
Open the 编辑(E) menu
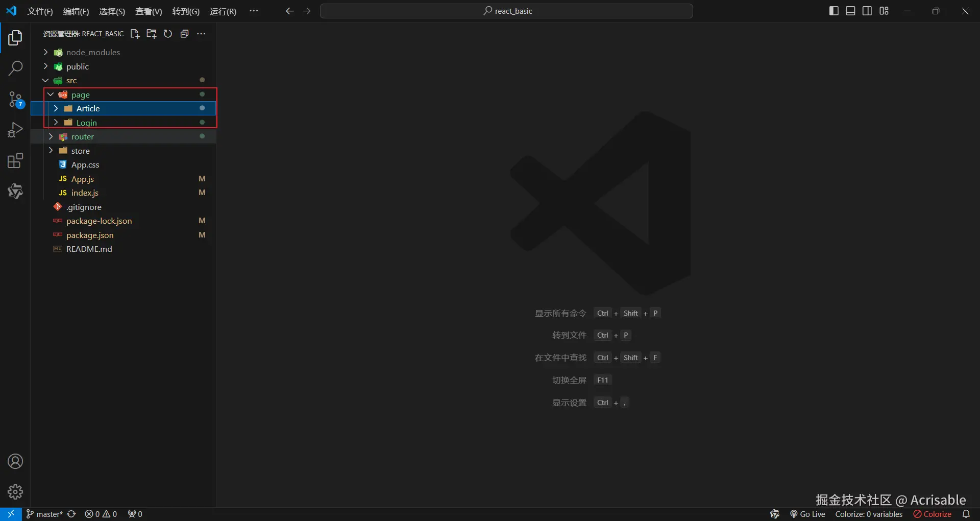(76, 11)
